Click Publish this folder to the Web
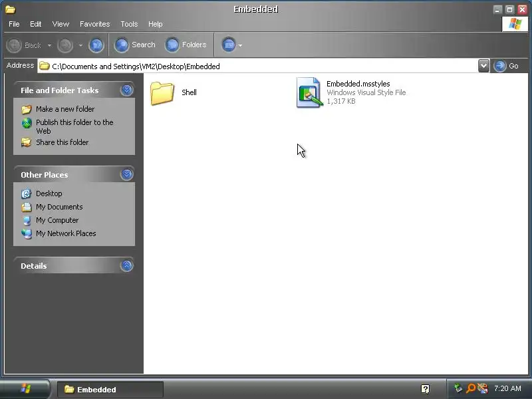Screen dimensions: 532x399 [x=74, y=126]
